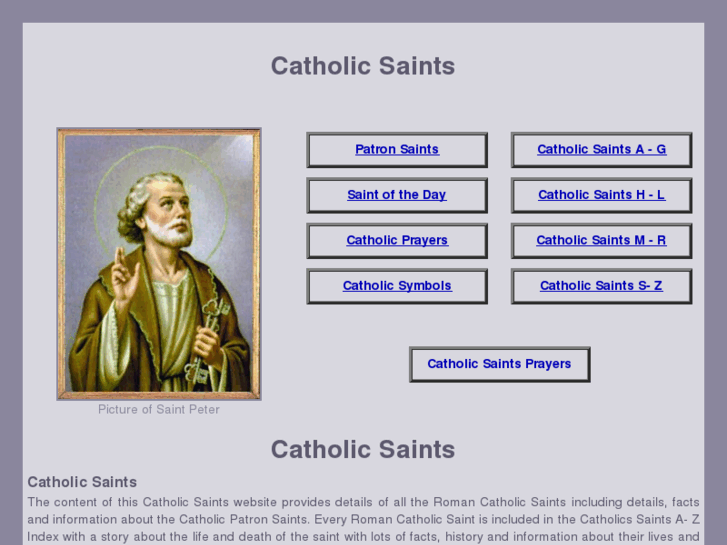This screenshot has width=727, height=545.
Task: Click the Catholic Saints Prayers button
Action: pos(499,364)
